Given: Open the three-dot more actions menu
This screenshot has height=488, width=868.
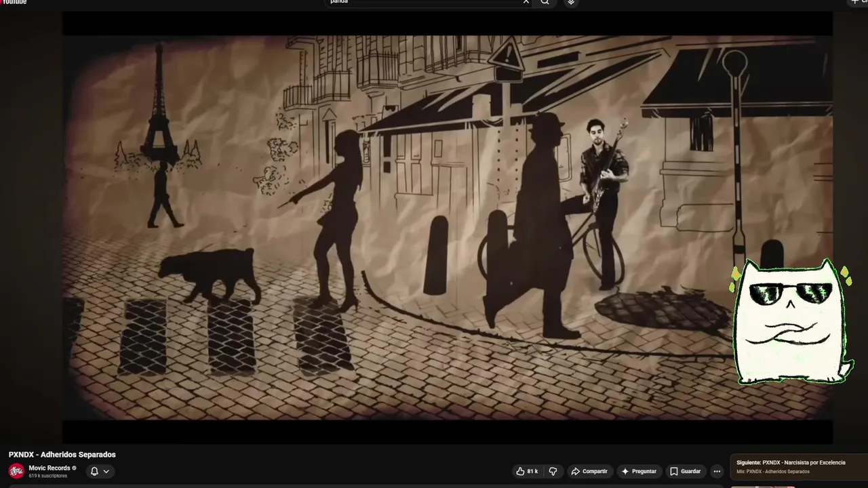Looking at the screenshot, I should pos(717,471).
